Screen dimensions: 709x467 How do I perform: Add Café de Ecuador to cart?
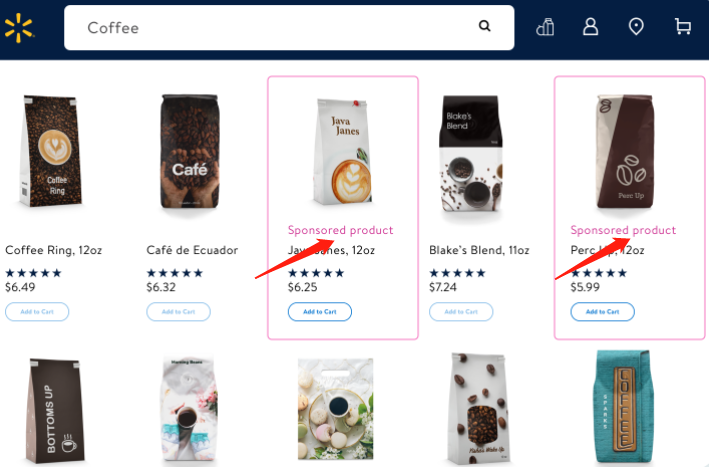pyautogui.click(x=178, y=311)
